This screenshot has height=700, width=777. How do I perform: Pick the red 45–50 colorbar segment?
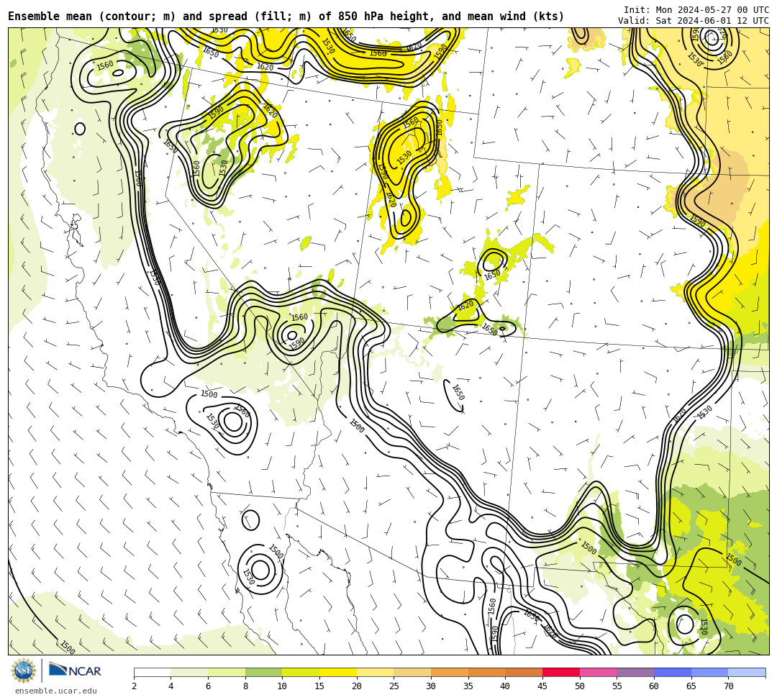(561, 672)
